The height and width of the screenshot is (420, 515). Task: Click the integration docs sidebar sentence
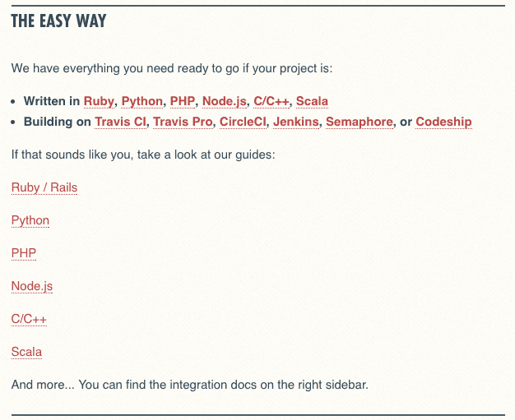pyautogui.click(x=190, y=385)
